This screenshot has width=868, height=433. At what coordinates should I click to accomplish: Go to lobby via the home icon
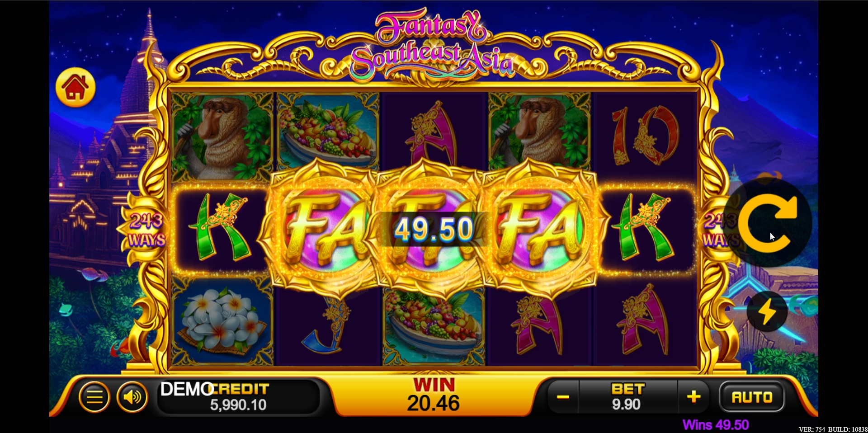point(75,87)
